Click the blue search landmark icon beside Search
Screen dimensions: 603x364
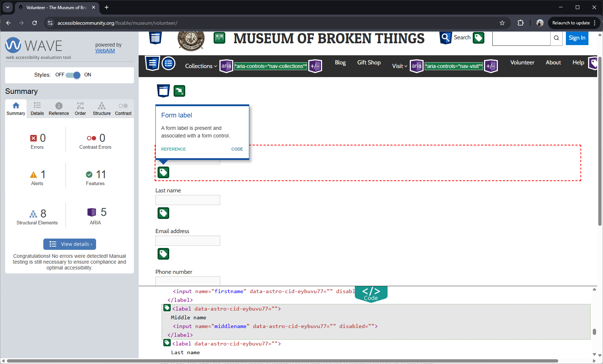click(446, 37)
